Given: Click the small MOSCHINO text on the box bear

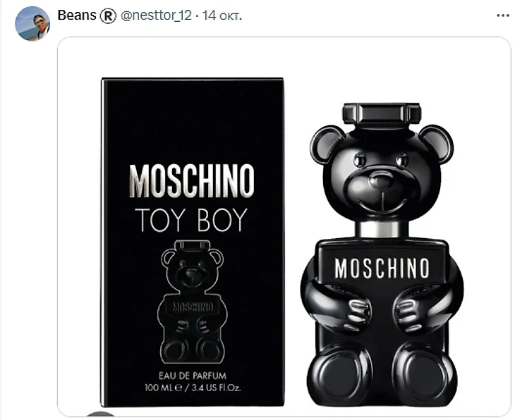Looking at the screenshot, I should [192, 307].
